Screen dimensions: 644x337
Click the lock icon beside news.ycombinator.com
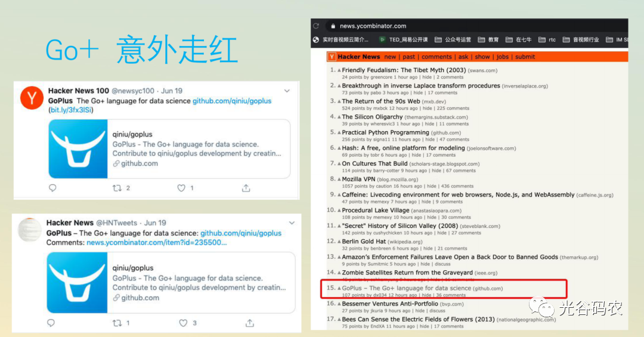click(x=333, y=26)
